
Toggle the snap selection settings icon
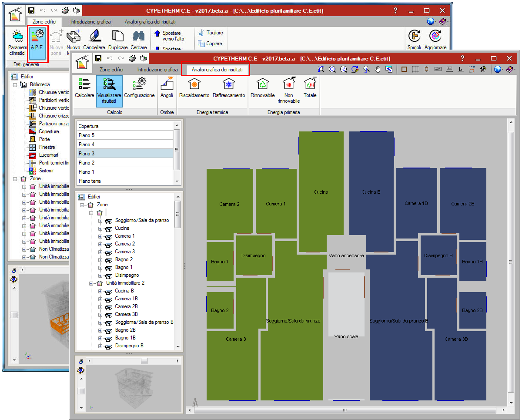click(472, 69)
